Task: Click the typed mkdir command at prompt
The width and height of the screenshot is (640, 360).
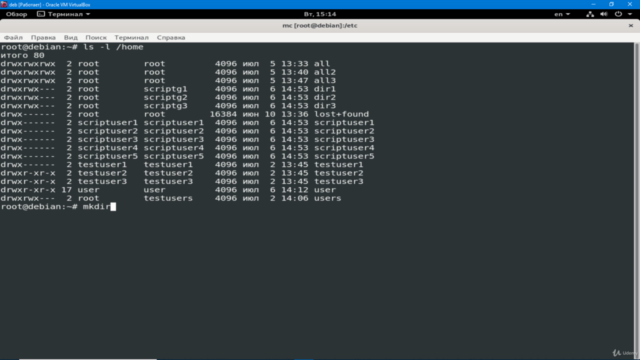Action: click(x=96, y=207)
